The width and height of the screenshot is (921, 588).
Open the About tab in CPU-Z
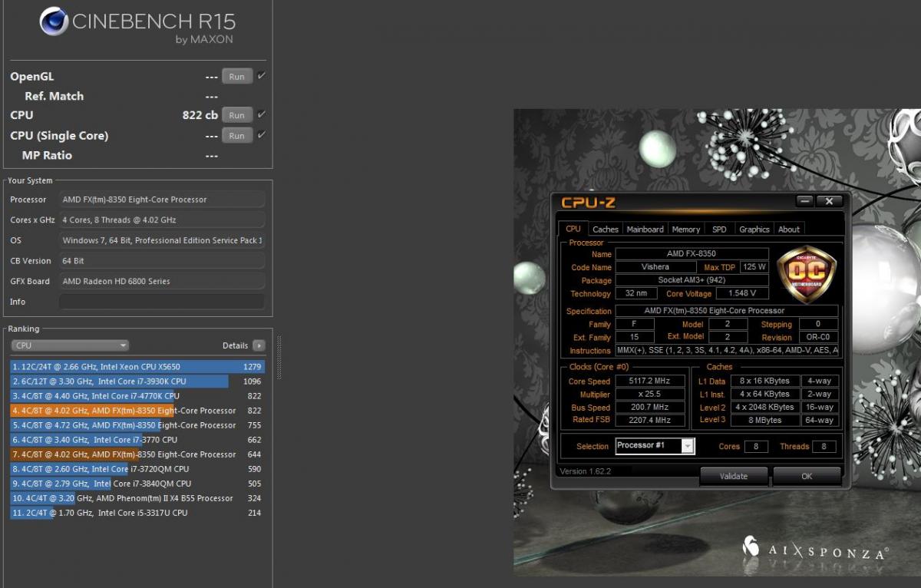[789, 230]
